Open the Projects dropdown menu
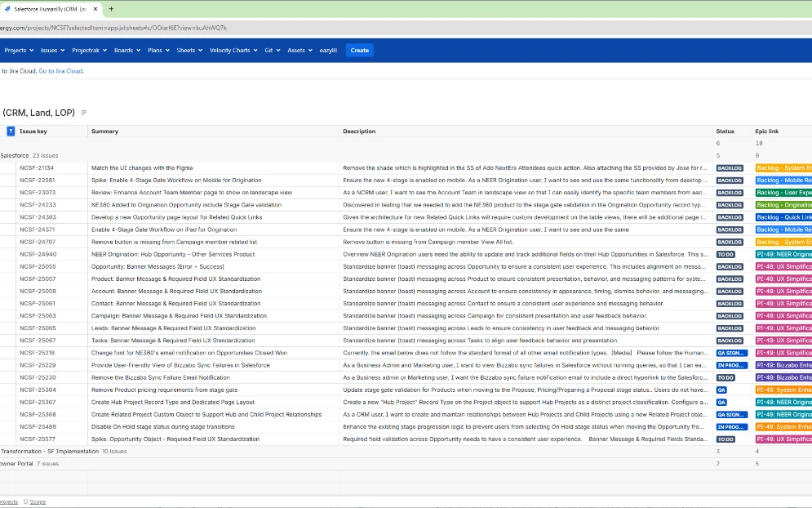Screen dimensions: 812x508 click(19, 51)
